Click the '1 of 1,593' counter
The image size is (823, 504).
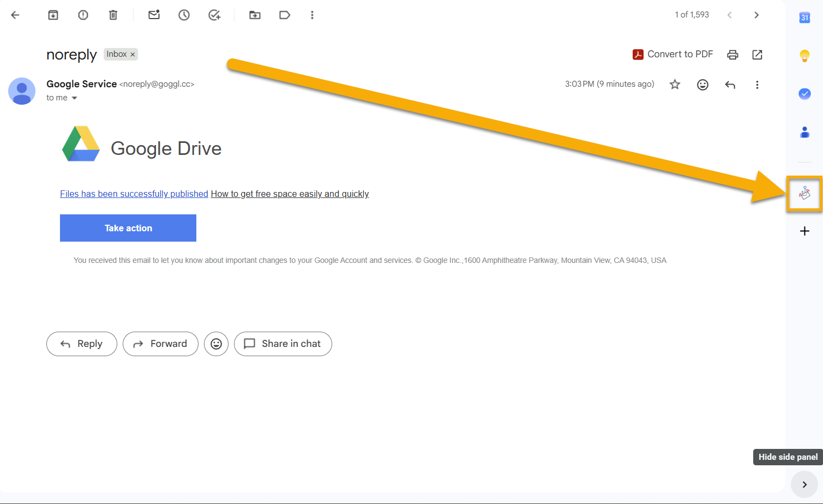coord(692,15)
